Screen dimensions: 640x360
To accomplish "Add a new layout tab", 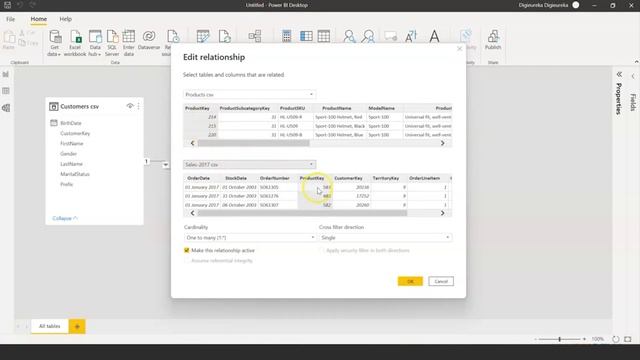I will pyautogui.click(x=77, y=327).
